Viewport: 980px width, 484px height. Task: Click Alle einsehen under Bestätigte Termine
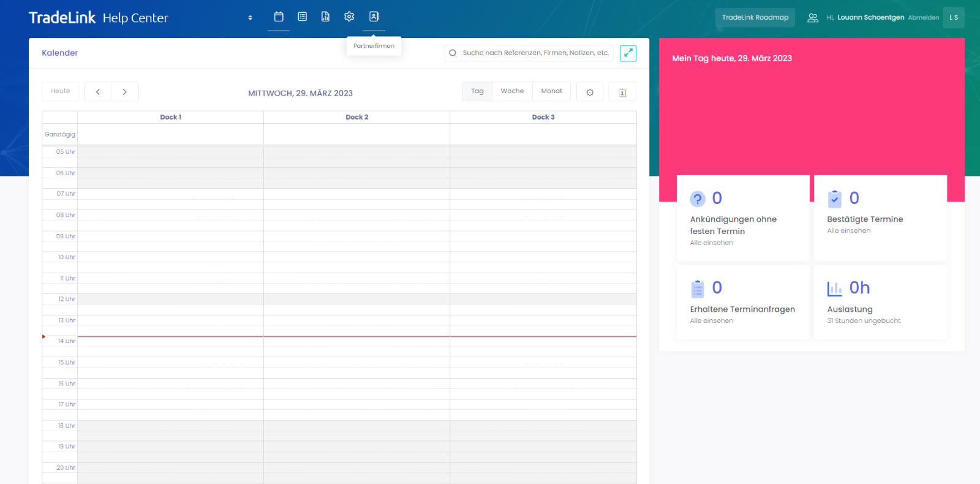[848, 231]
